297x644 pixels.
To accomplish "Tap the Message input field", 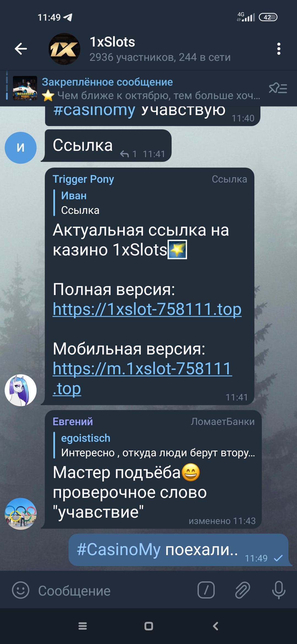I will (x=116, y=591).
